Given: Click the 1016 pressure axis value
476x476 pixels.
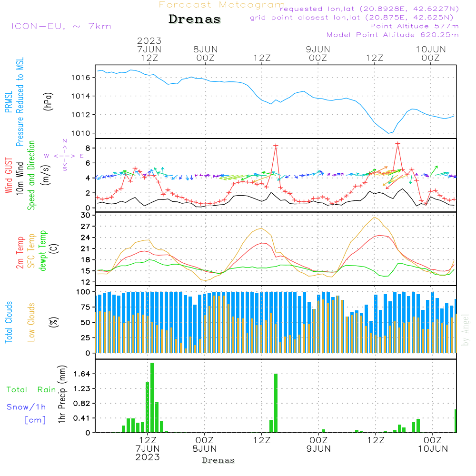Looking at the screenshot, I should point(81,78).
